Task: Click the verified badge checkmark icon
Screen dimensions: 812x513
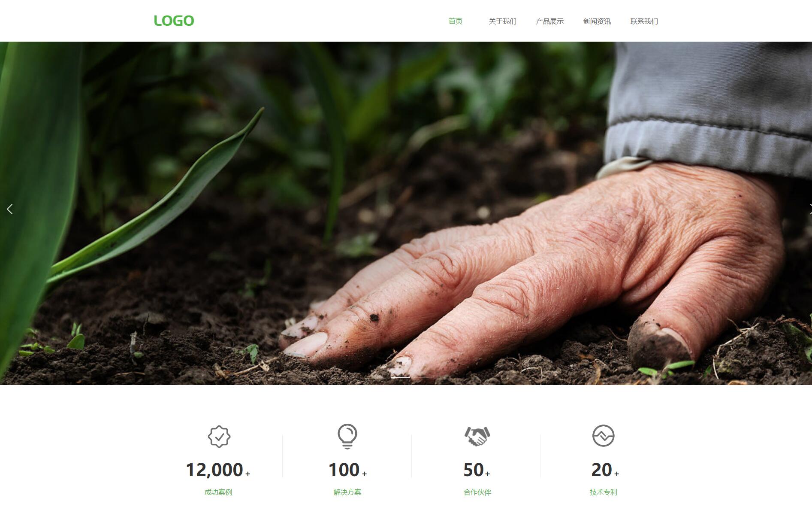Action: [x=219, y=437]
